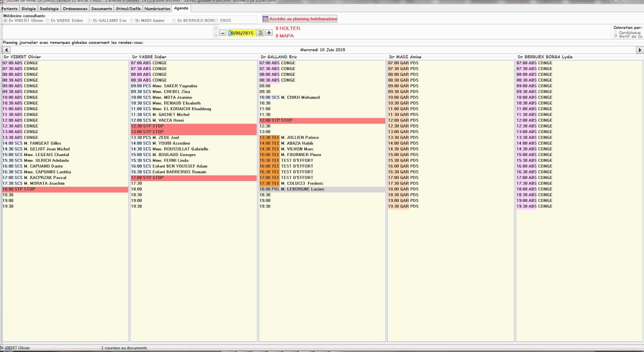The image size is (644, 352).
Task: Select 17:00 M. KACPRZAK Pascal appointment
Action: (65, 177)
